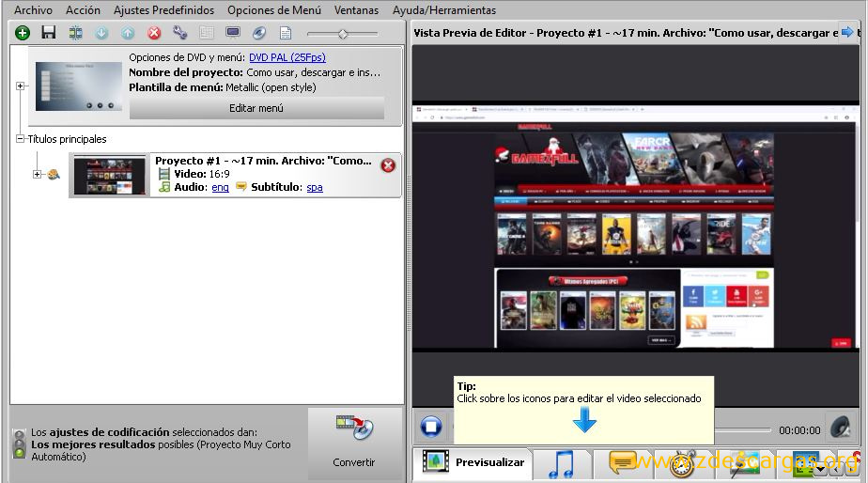Click the subtitle language link spa
This screenshot has width=868, height=483.
tap(315, 187)
